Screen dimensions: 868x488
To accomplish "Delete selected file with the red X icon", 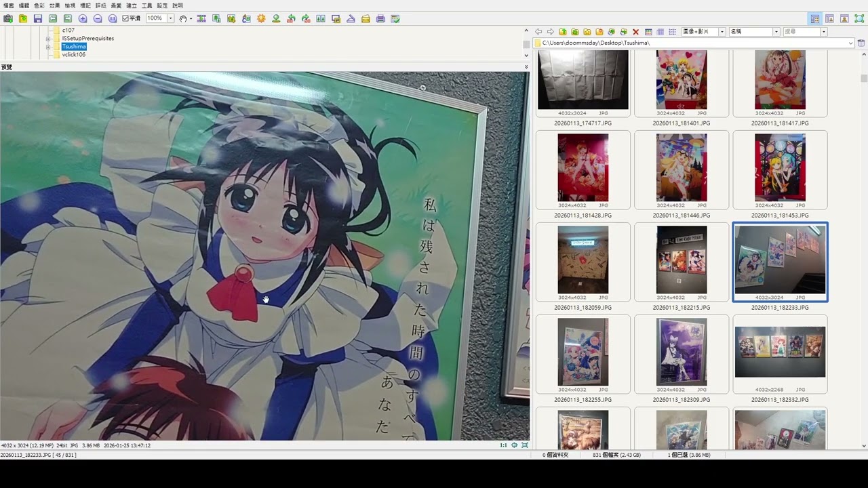I will [636, 32].
